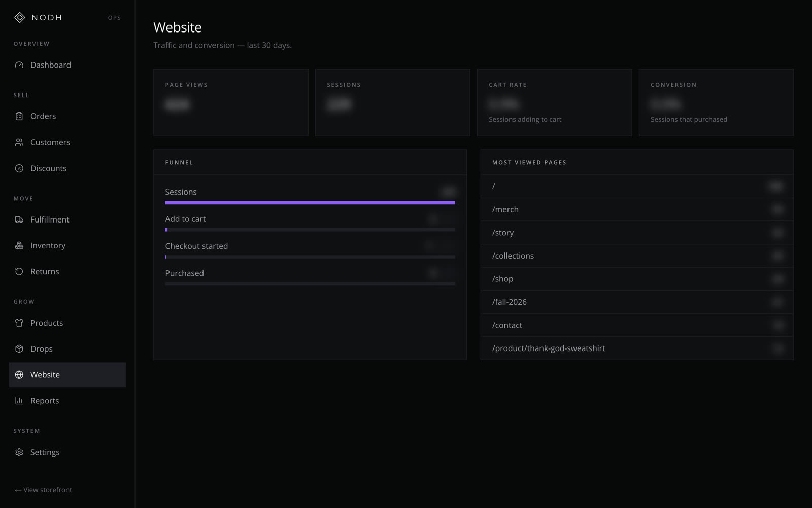The image size is (812, 508).
Task: Click the Page Views stat card
Action: (231, 103)
